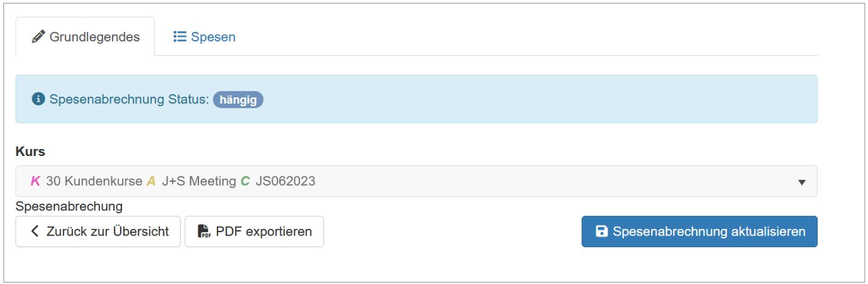Select the Grundlegendes tab
The width and height of the screenshot is (868, 284).
pyautogui.click(x=86, y=37)
